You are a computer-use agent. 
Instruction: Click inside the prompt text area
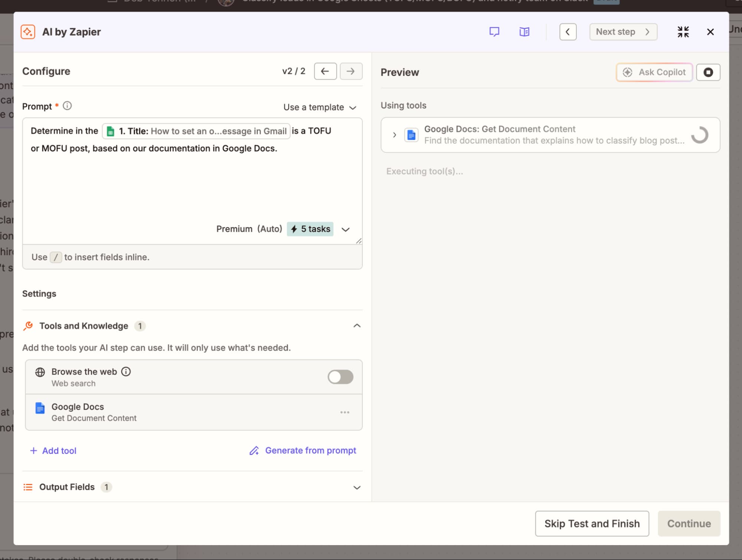[192, 182]
